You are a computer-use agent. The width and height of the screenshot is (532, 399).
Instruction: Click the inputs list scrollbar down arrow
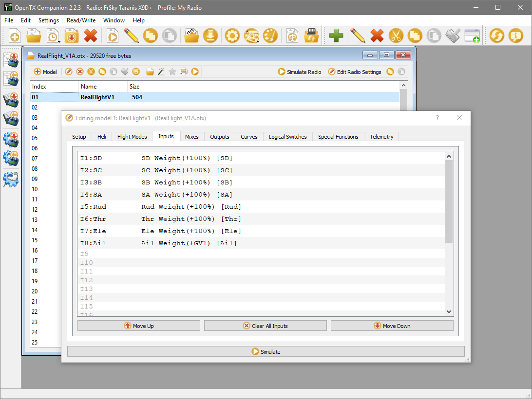(x=449, y=312)
